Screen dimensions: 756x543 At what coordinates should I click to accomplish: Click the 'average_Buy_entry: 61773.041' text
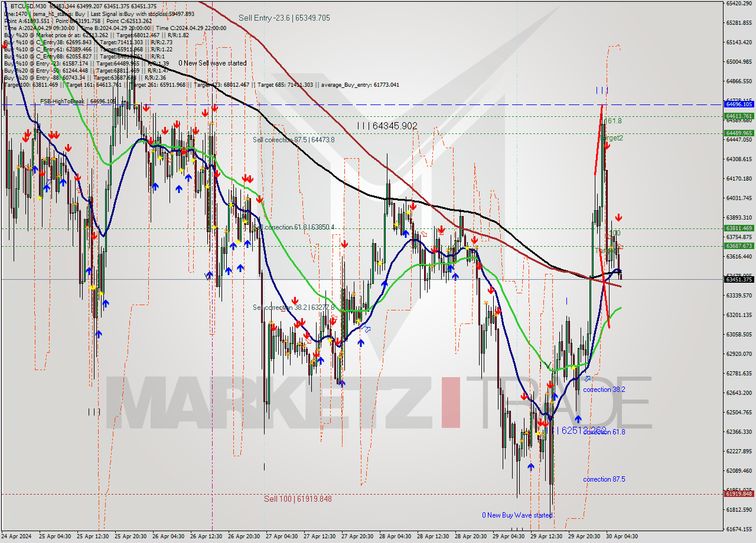(x=360, y=84)
